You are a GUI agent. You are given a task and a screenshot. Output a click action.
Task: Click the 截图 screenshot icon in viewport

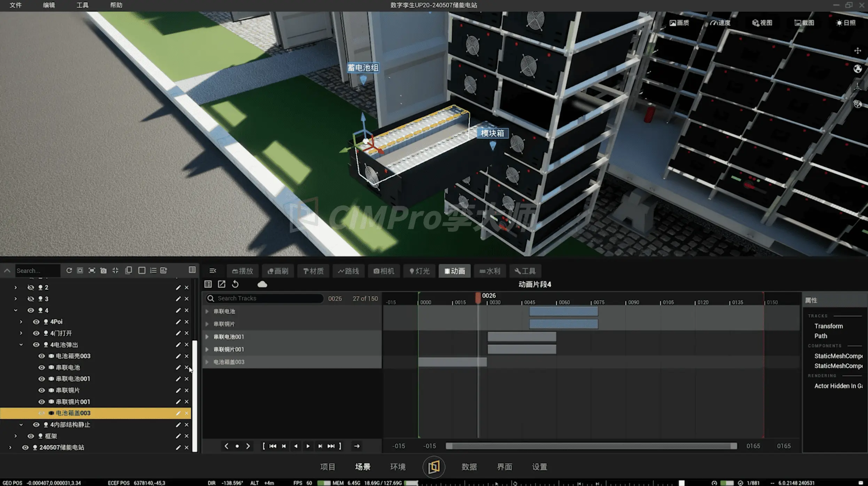(x=804, y=23)
